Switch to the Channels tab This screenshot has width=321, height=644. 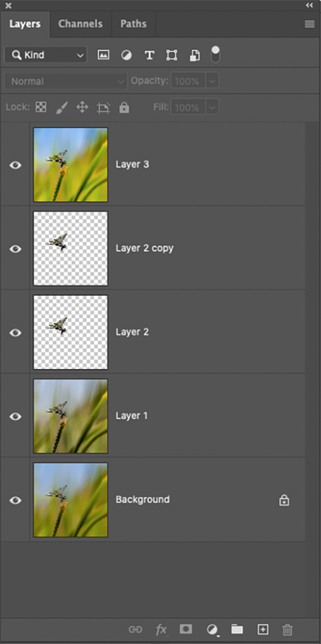click(x=80, y=24)
